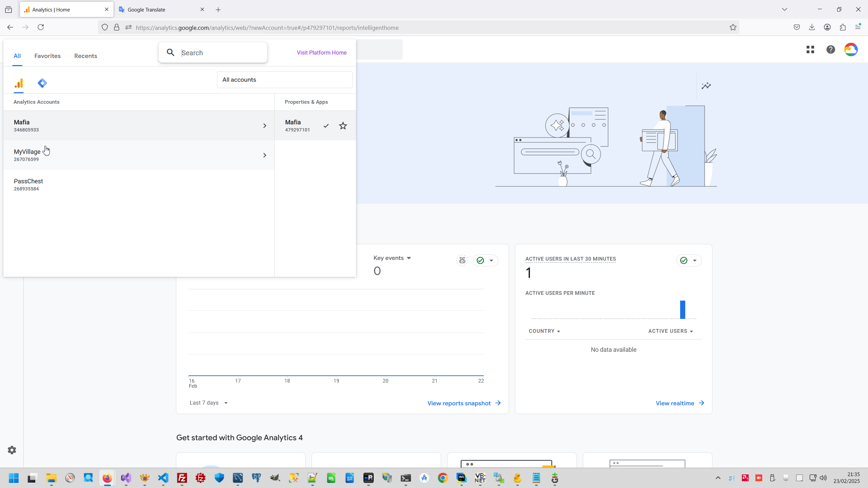The image size is (868, 488).
Task: Open the View reports snapshot link
Action: click(x=464, y=403)
